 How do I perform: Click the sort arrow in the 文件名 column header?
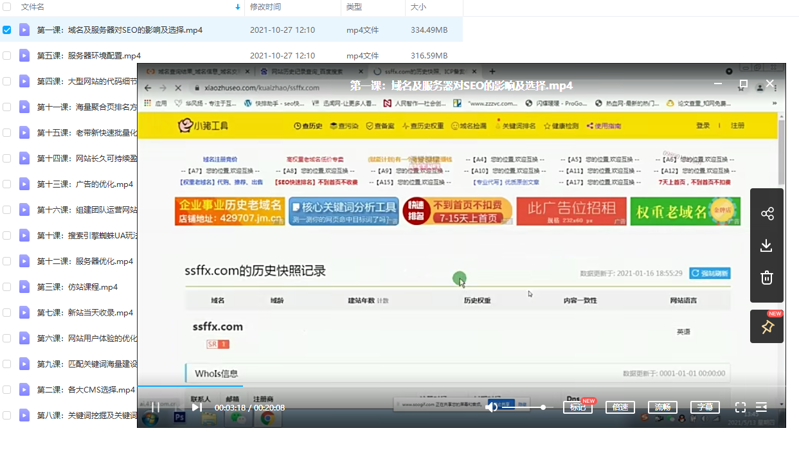point(237,7)
